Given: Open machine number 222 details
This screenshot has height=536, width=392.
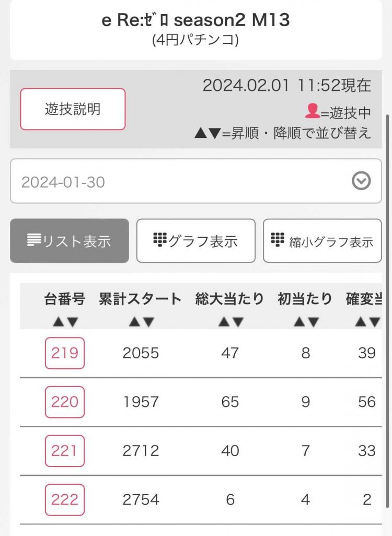Looking at the screenshot, I should click(65, 500).
